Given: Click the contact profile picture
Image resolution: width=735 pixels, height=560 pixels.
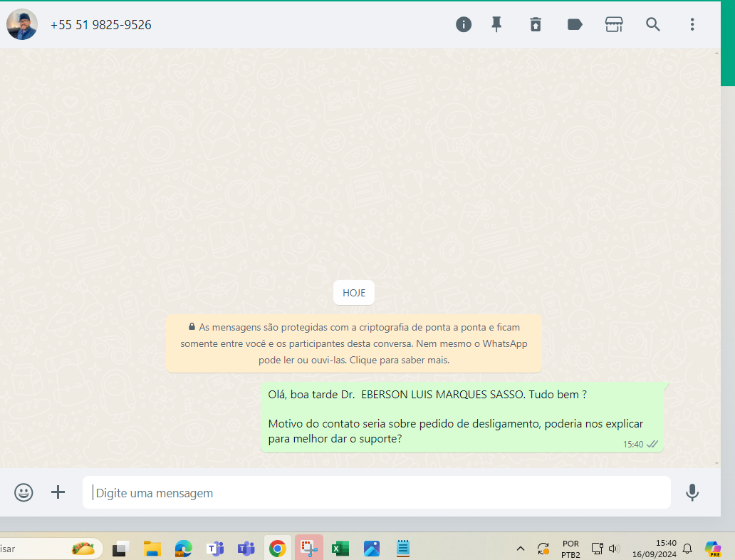Looking at the screenshot, I should [22, 25].
